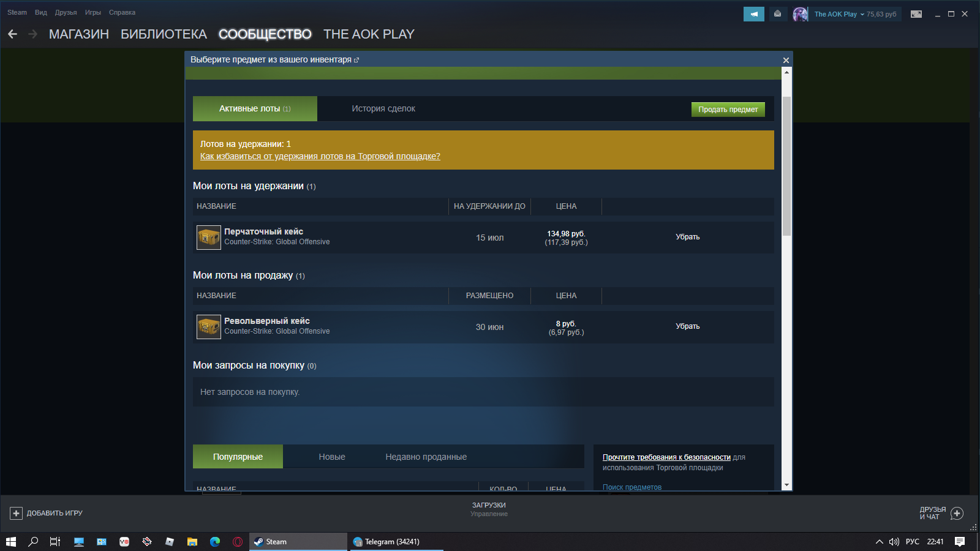Launch Opera browser from the taskbar

[238, 542]
